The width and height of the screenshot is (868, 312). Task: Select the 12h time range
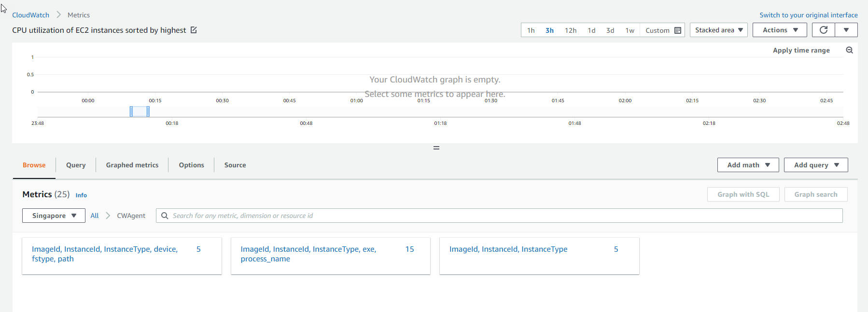point(571,30)
